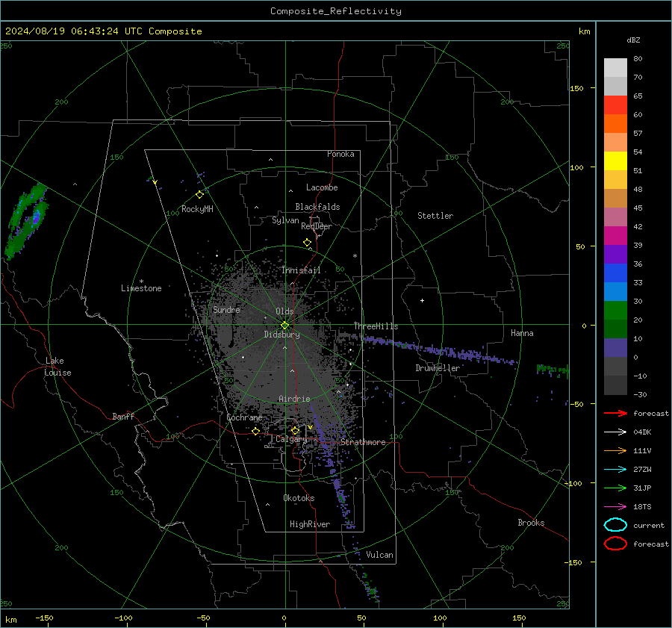672x628 pixels.
Task: Click the Okotoks label
Action: [x=299, y=498]
